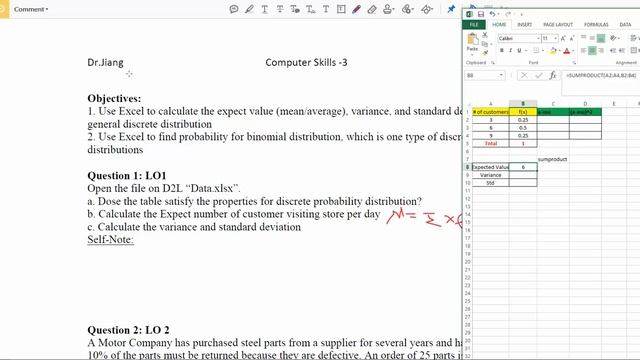Undo last action in Excel
Viewport: 640px width, 360px height.
pos(493,14)
